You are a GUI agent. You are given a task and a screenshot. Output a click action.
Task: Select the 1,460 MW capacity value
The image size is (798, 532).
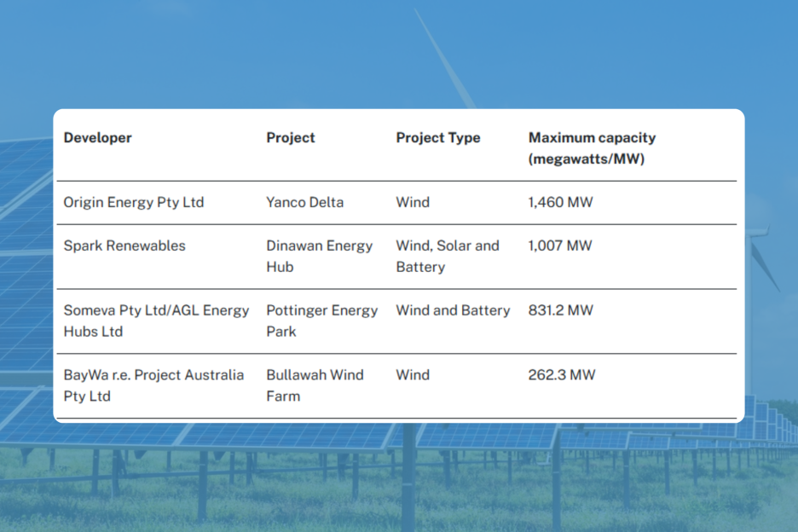click(560, 202)
